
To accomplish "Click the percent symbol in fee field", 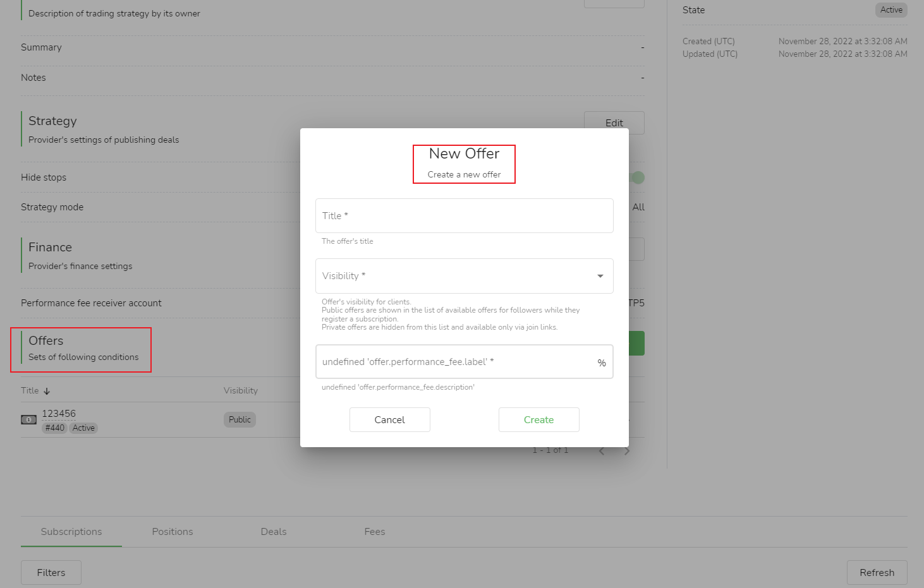I will tap(601, 363).
